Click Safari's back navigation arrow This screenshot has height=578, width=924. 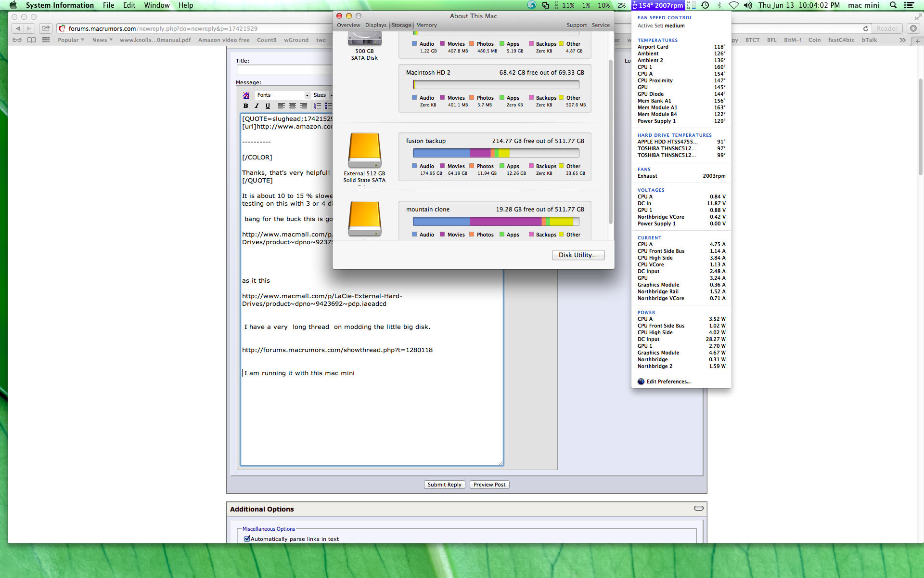click(x=17, y=28)
